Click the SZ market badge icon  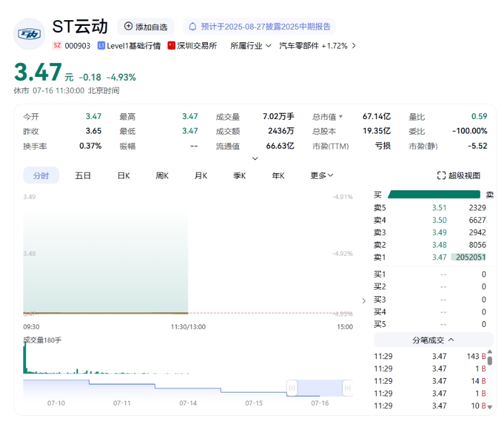tap(57, 46)
